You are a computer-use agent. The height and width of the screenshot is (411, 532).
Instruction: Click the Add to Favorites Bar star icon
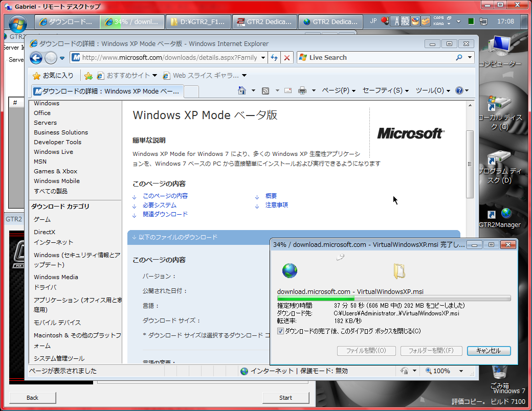[88, 76]
